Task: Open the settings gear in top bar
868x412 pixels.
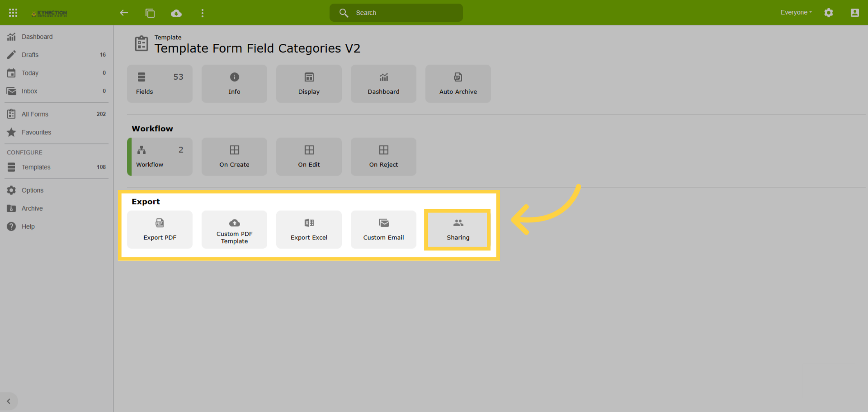Action: pos(829,13)
